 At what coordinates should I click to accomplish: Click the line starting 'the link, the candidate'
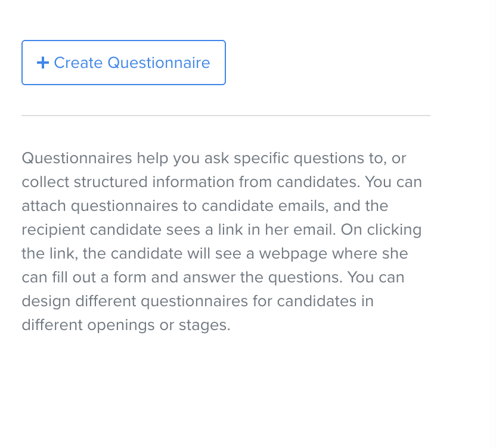(x=215, y=254)
